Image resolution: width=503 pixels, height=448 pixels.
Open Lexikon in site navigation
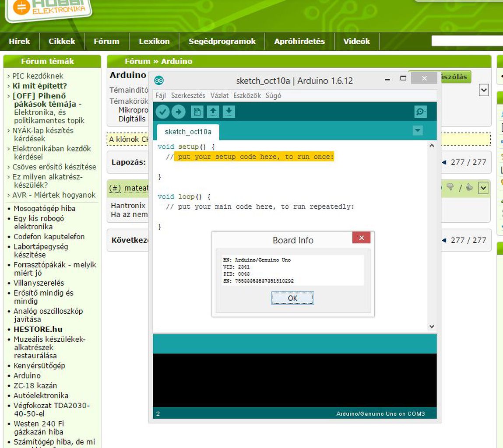[154, 42]
